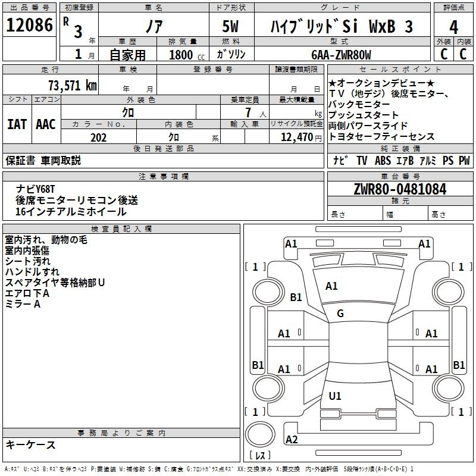Click the displacement value 1800 cc
The width and height of the screenshot is (476, 476).
(x=187, y=55)
